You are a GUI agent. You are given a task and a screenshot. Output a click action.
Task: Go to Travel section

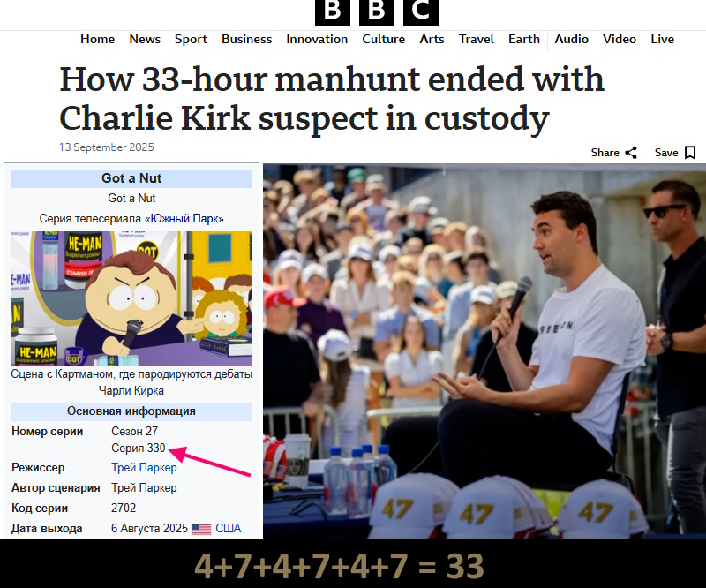(477, 39)
